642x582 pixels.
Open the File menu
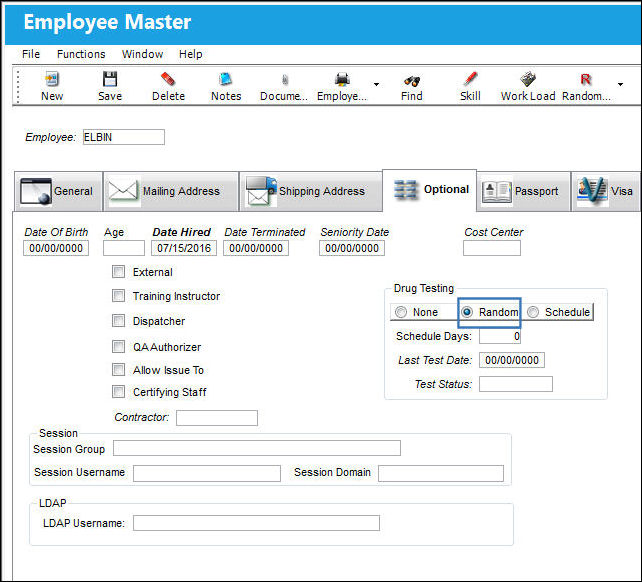point(31,54)
